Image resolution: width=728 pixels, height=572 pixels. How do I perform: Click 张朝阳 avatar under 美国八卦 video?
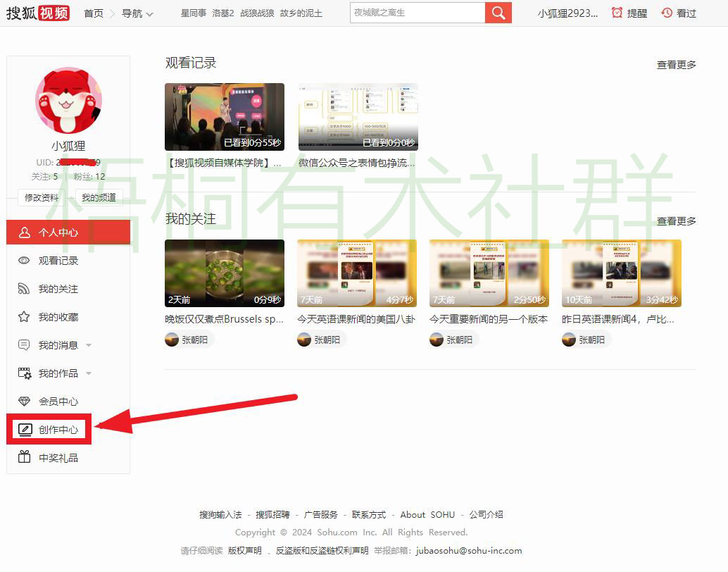click(x=304, y=340)
